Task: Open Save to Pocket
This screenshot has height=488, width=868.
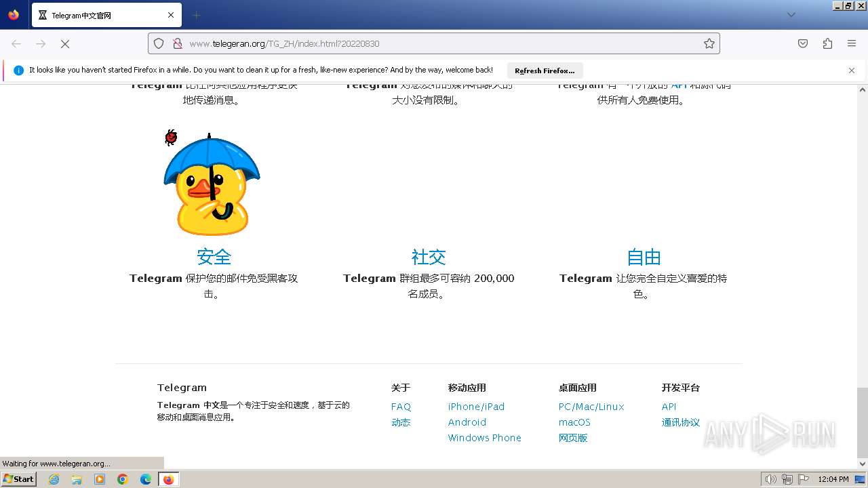Action: (803, 43)
